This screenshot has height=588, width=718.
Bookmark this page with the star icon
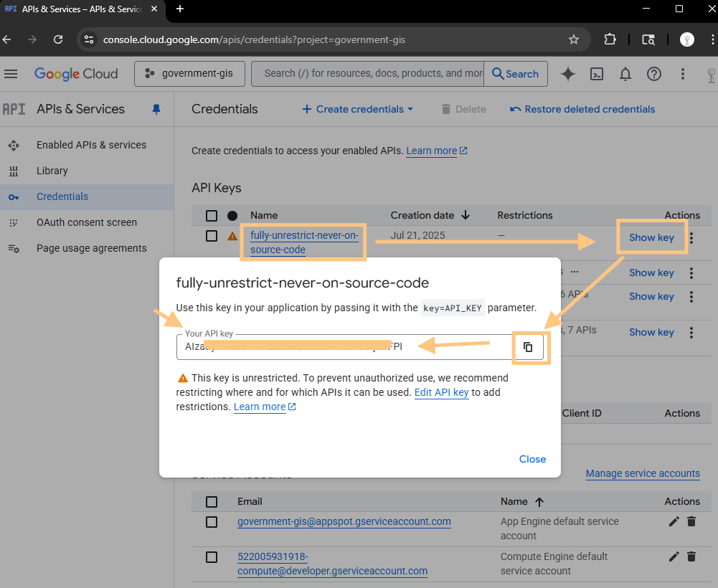point(574,40)
